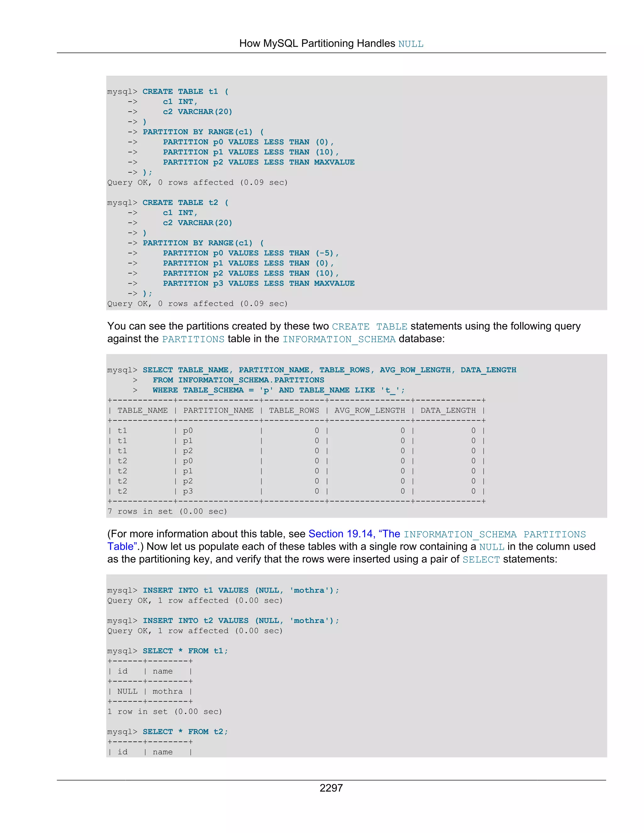This screenshot has height=833, width=644.
Task: Click the 'NULL | mothra' result row
Action: [x=150, y=692]
